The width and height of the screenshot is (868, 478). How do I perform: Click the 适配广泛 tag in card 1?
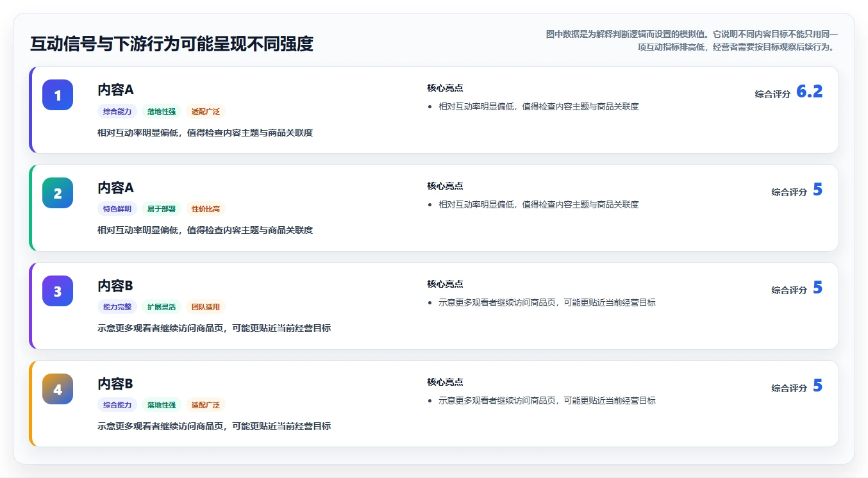coord(206,111)
